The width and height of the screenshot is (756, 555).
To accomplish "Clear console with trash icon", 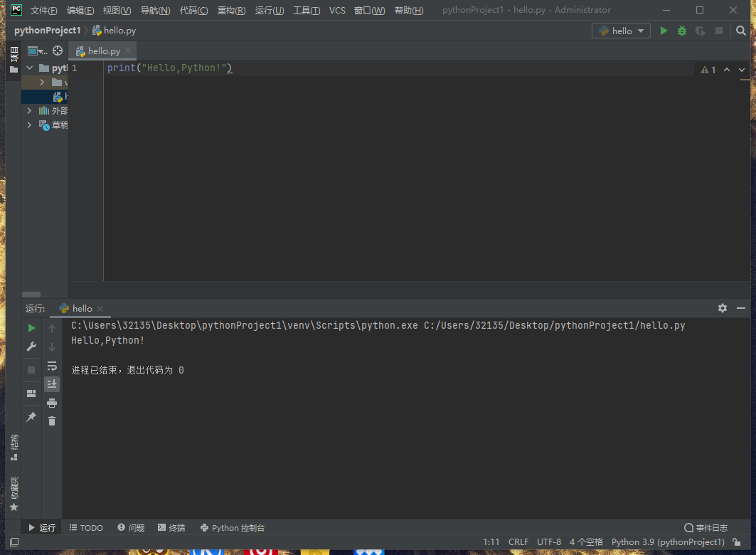I will click(52, 421).
